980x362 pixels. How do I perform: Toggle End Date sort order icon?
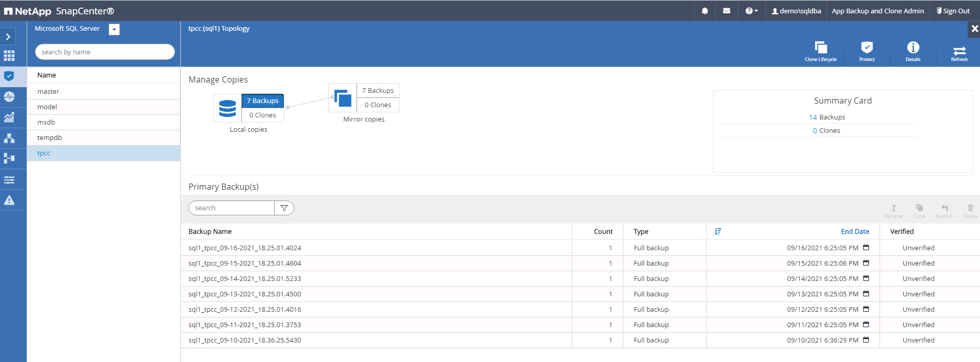[718, 232]
